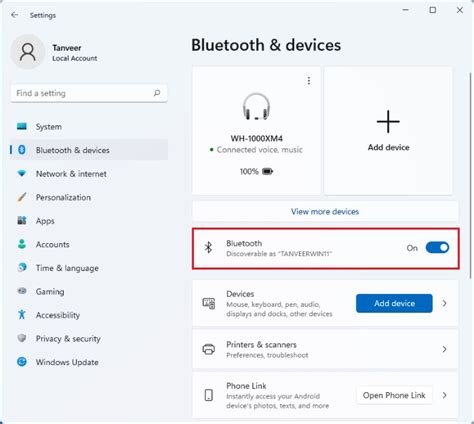Open Privacy & security settings
The height and width of the screenshot is (424, 474).
(x=89, y=339)
